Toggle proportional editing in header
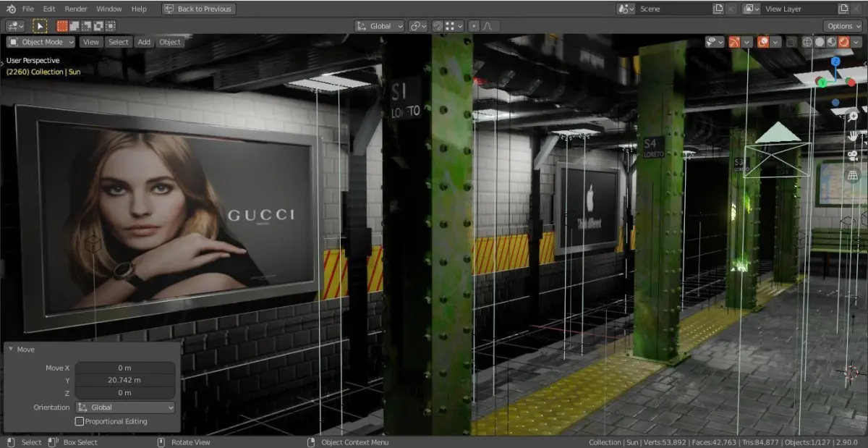The image size is (868, 448). pos(474,26)
